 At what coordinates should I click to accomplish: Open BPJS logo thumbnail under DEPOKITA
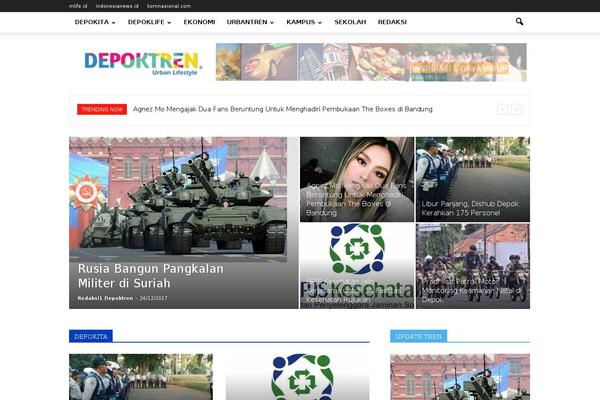[x=298, y=377]
